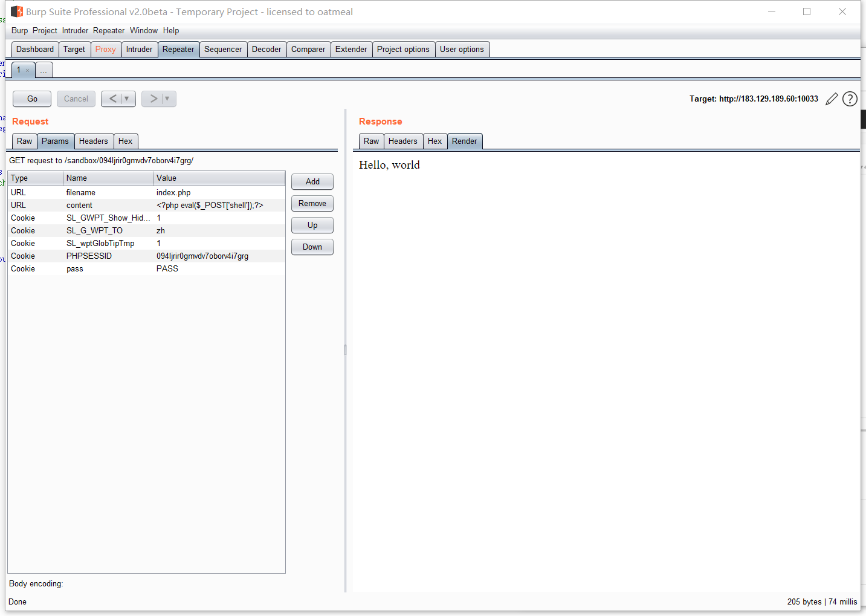The width and height of the screenshot is (866, 616).
Task: Open the Burp menu
Action: point(19,30)
